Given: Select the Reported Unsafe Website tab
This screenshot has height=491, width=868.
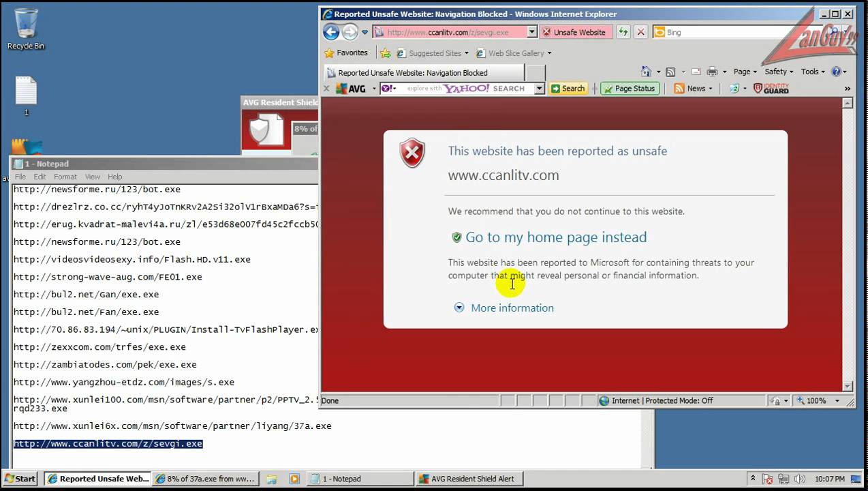Looking at the screenshot, I should 423,72.
